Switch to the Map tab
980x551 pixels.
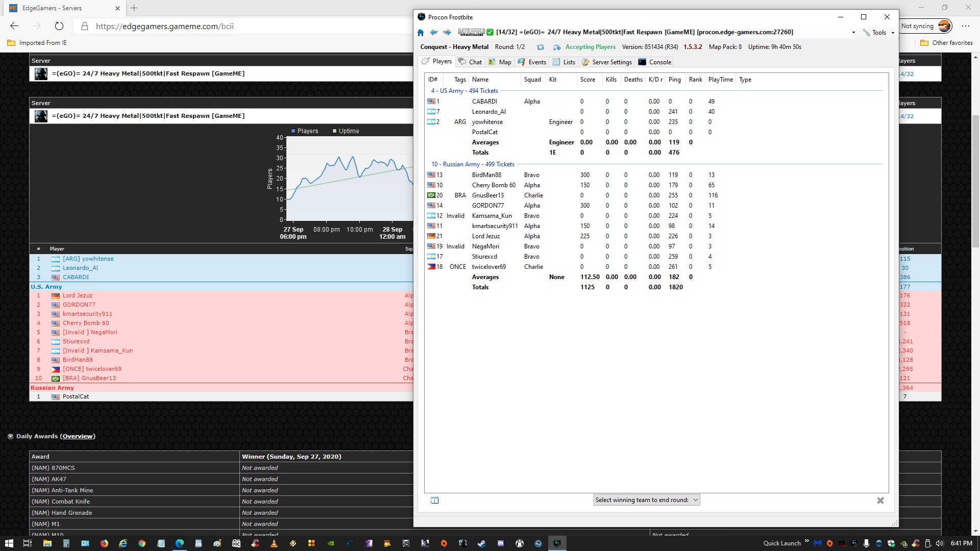(x=500, y=62)
